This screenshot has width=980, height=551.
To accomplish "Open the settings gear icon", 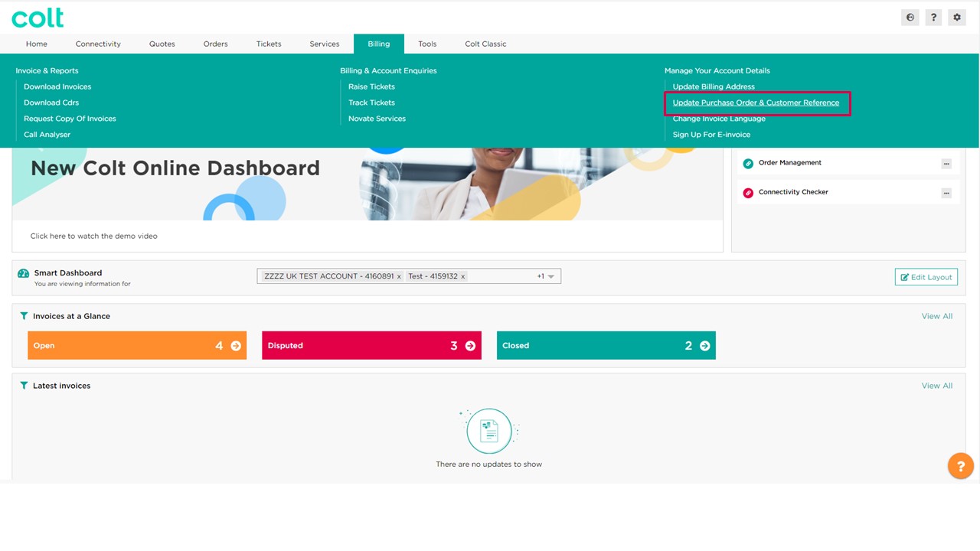I will coord(956,16).
